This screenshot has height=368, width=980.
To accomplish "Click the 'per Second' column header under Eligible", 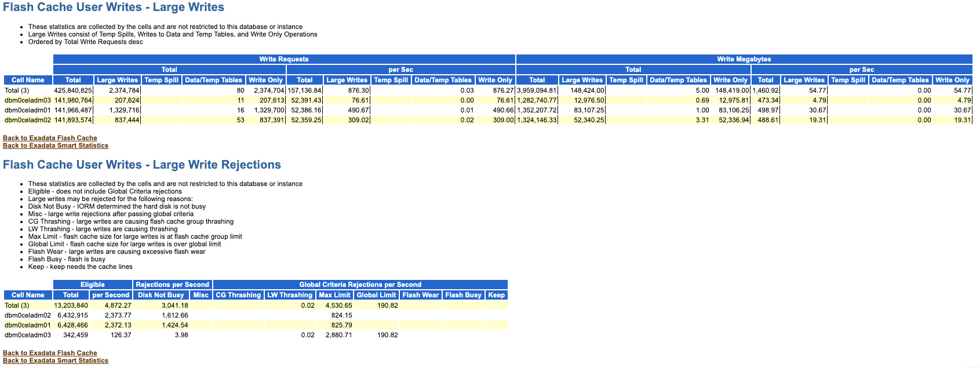I will (x=111, y=295).
